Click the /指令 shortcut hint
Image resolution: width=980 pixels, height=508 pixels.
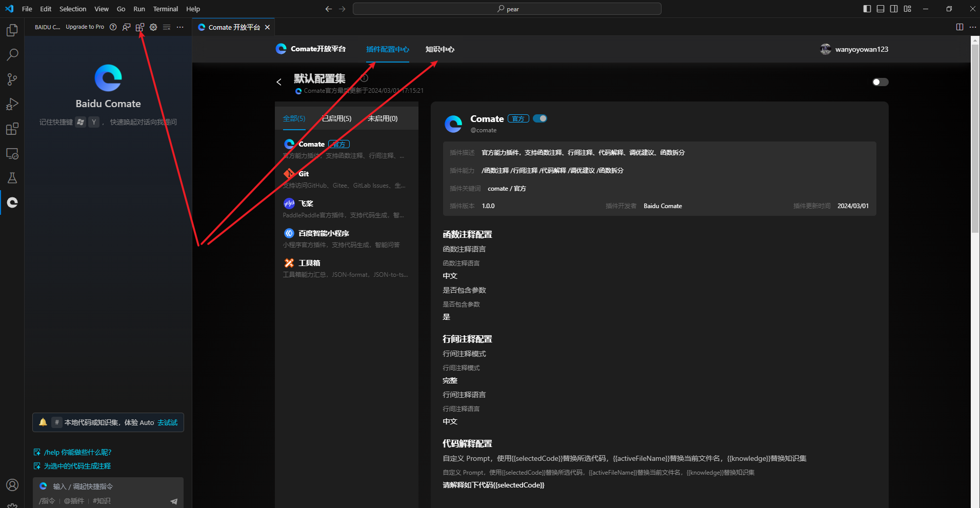coord(47,501)
